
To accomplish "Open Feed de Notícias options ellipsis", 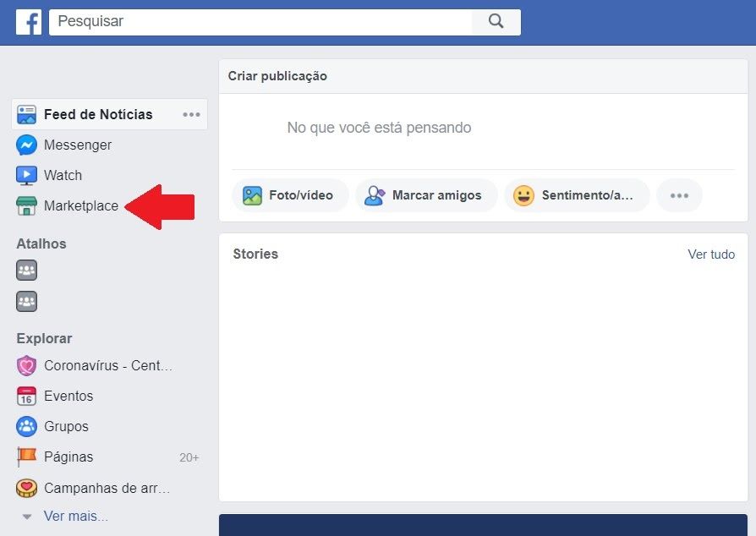I will coord(191,115).
